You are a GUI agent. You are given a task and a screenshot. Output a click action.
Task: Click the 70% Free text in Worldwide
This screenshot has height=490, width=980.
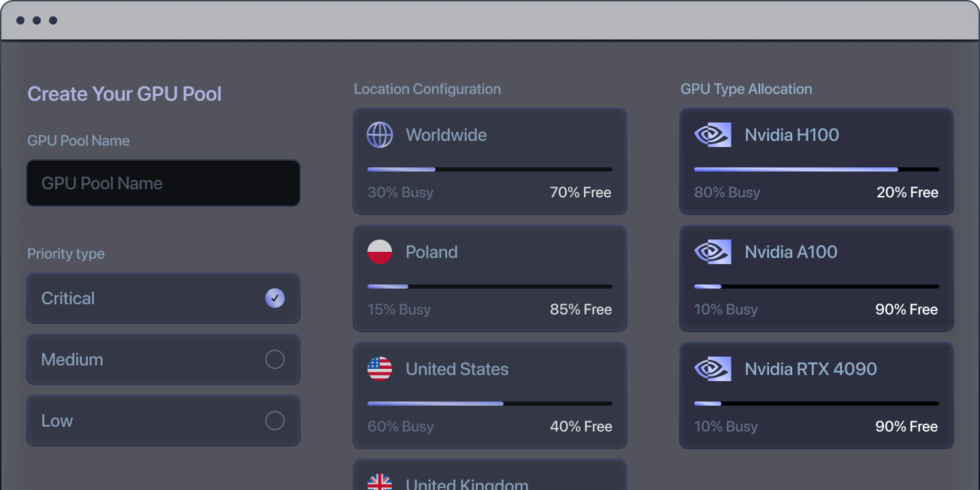point(581,193)
